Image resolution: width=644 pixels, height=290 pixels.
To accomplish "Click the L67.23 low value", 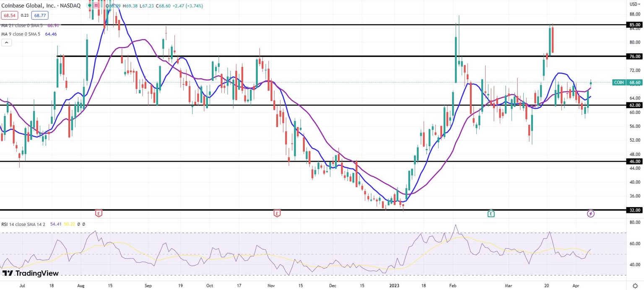I will 147,6.
